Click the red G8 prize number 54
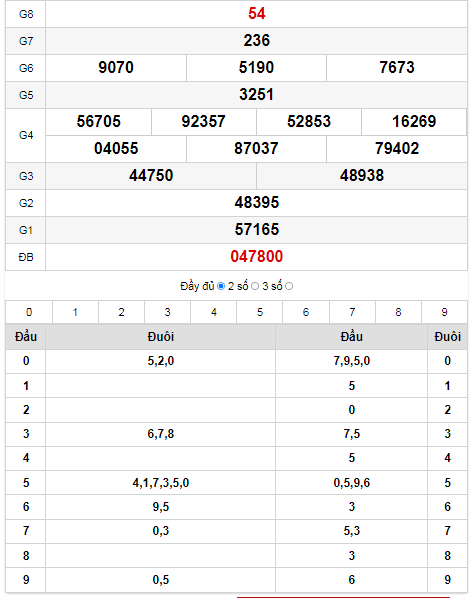 click(257, 14)
